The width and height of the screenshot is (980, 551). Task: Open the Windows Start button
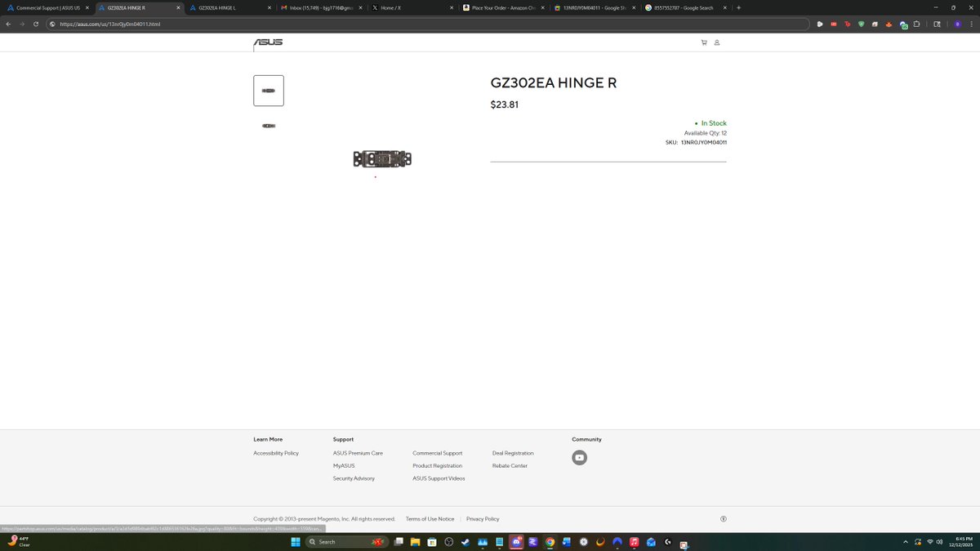coord(296,542)
